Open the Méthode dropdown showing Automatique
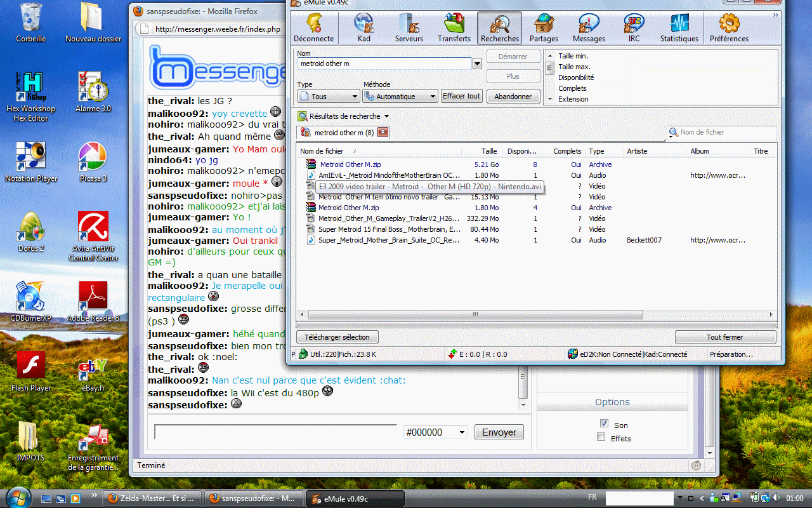Screen dimensions: 812x508 click(x=400, y=97)
